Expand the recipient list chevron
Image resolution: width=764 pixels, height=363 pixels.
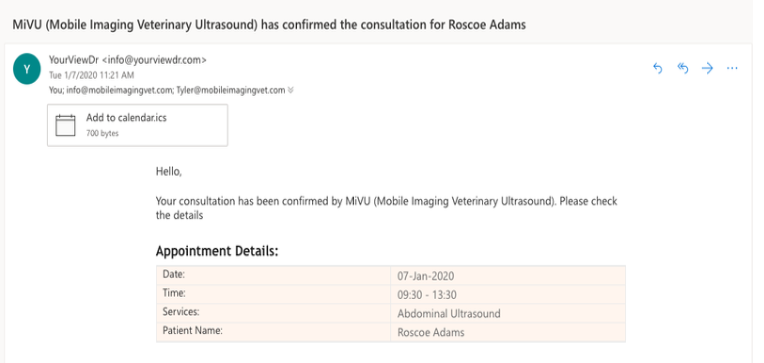291,90
